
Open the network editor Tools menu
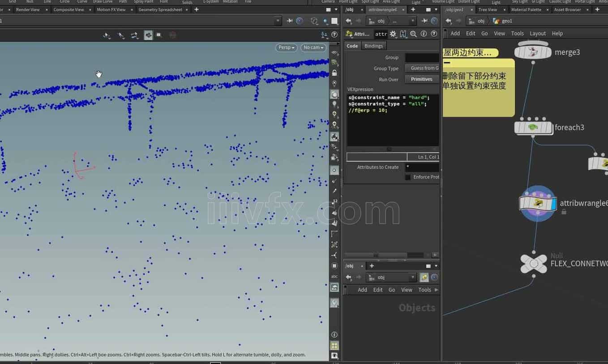click(517, 34)
